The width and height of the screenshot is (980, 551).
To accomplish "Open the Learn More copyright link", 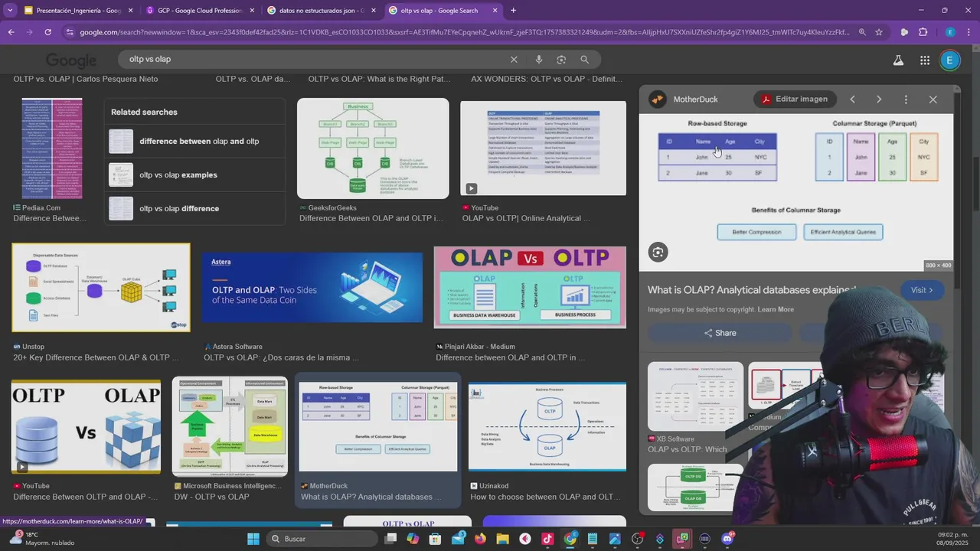I will (x=776, y=309).
